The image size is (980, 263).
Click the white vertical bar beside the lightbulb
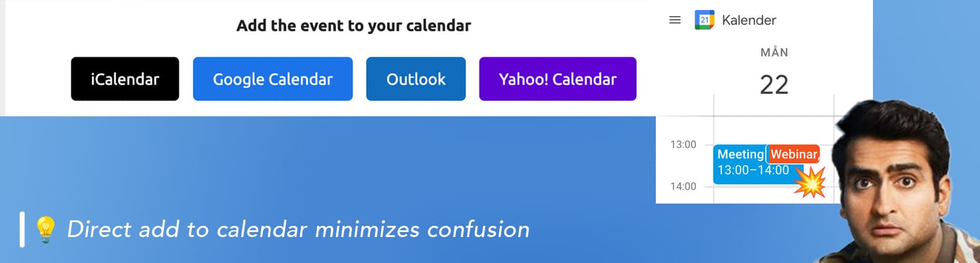pos(22,230)
